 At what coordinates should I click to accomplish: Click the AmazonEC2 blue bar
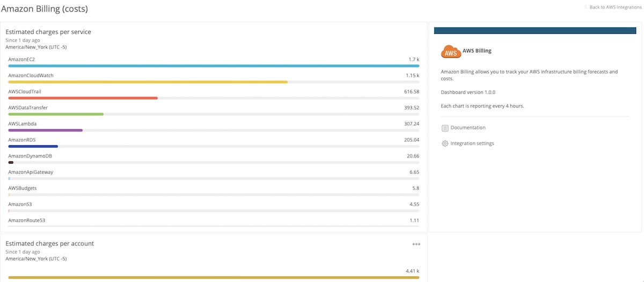coord(214,66)
